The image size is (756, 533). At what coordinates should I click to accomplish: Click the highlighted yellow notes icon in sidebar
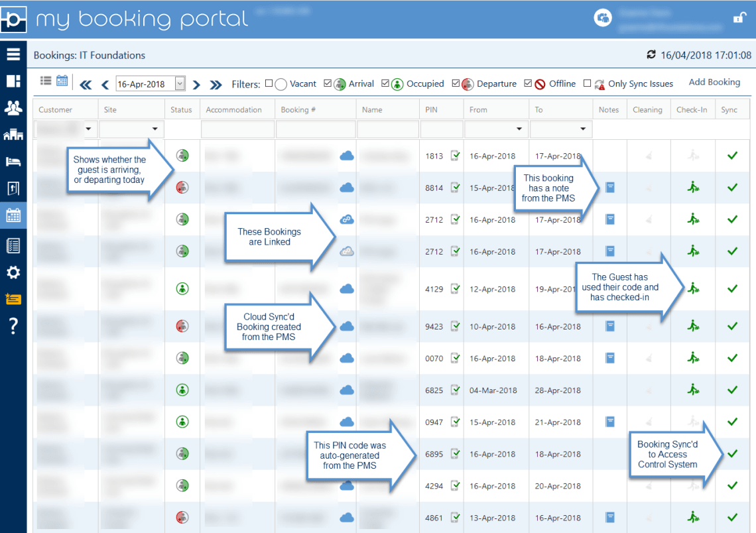pos(13,298)
